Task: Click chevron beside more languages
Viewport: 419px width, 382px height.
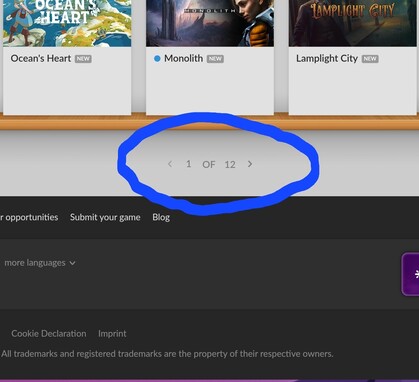Action: tap(72, 263)
